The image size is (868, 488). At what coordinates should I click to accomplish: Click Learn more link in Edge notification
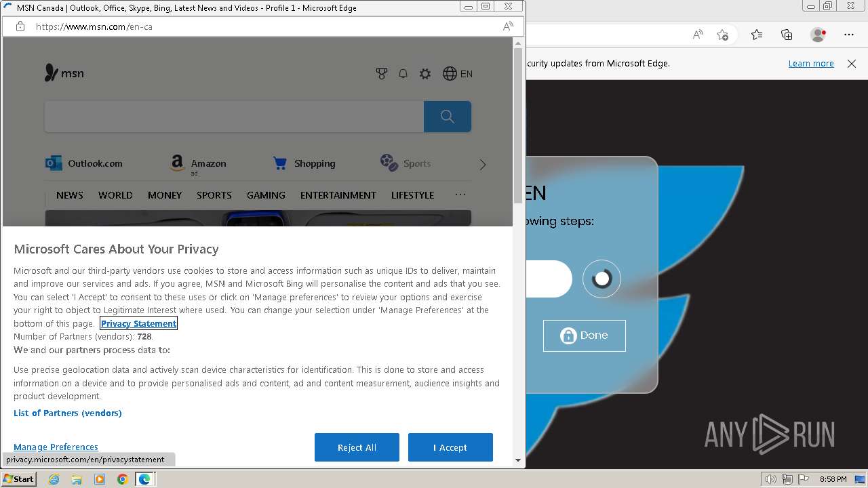811,63
